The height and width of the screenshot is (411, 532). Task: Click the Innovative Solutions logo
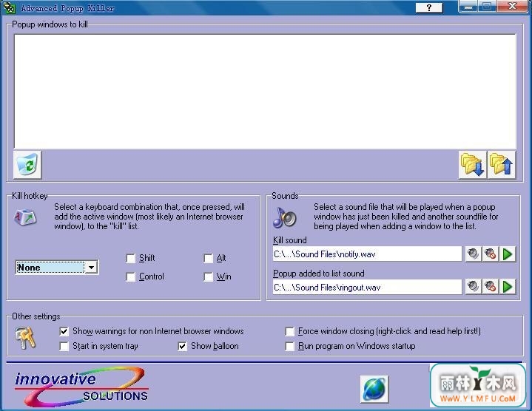(x=81, y=387)
